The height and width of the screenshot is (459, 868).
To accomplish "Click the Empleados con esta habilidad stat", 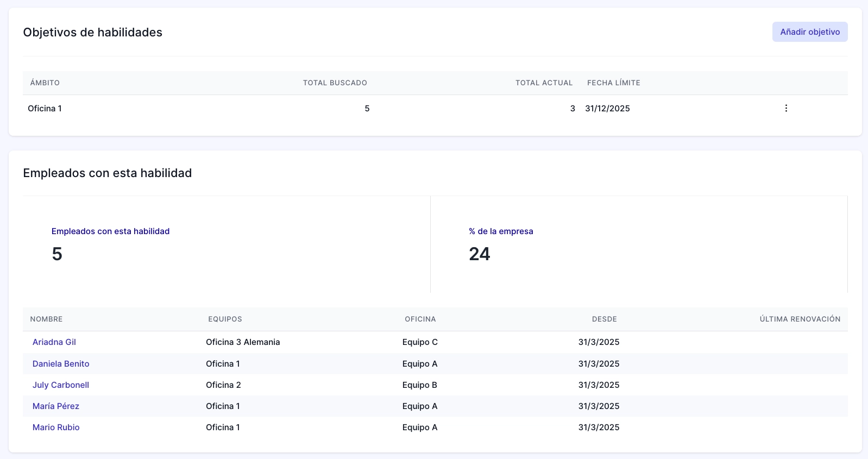I will [x=110, y=231].
